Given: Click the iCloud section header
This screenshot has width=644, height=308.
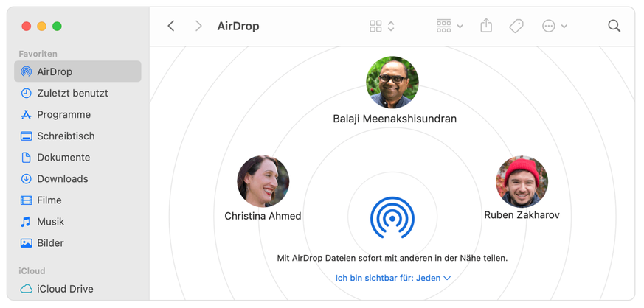Looking at the screenshot, I should click(32, 271).
